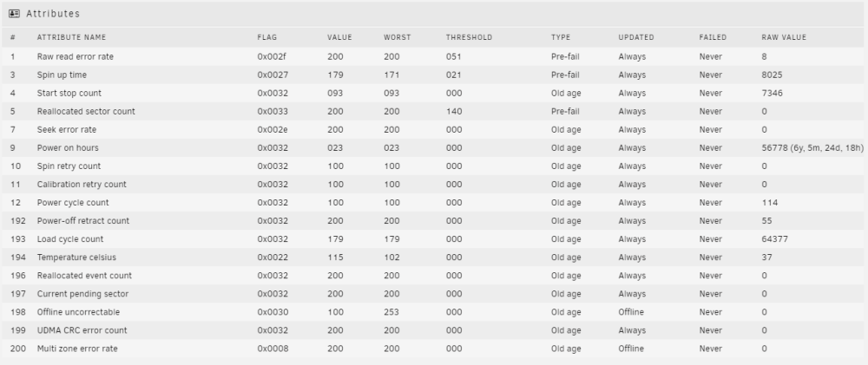Click the Power on hours raw value
868x365 pixels.
812,147
